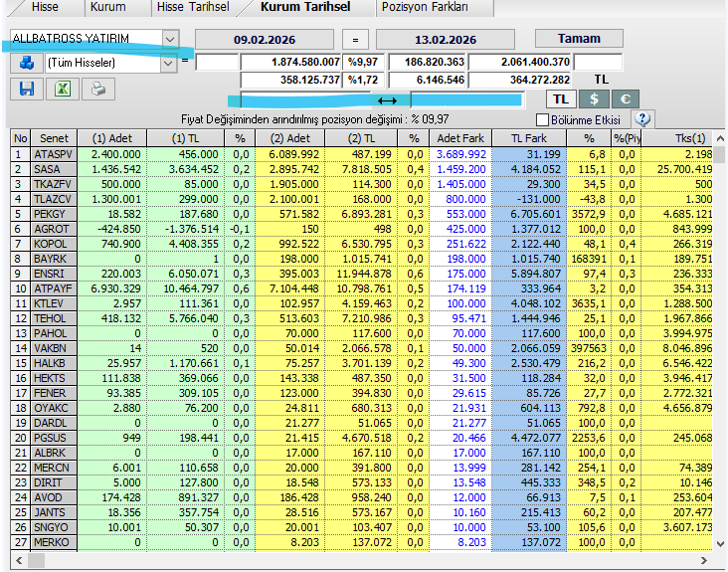Viewport: 728px width, 572px height.
Task: Click the 2.061.400.370 total field
Action: pyautogui.click(x=520, y=62)
